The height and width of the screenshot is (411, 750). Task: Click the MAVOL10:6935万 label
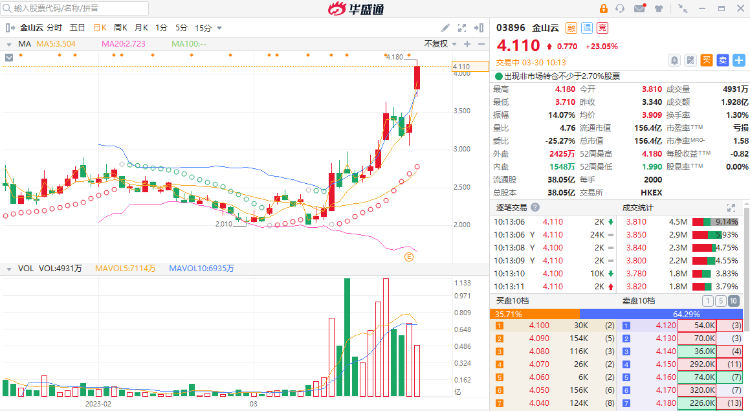[x=201, y=268]
